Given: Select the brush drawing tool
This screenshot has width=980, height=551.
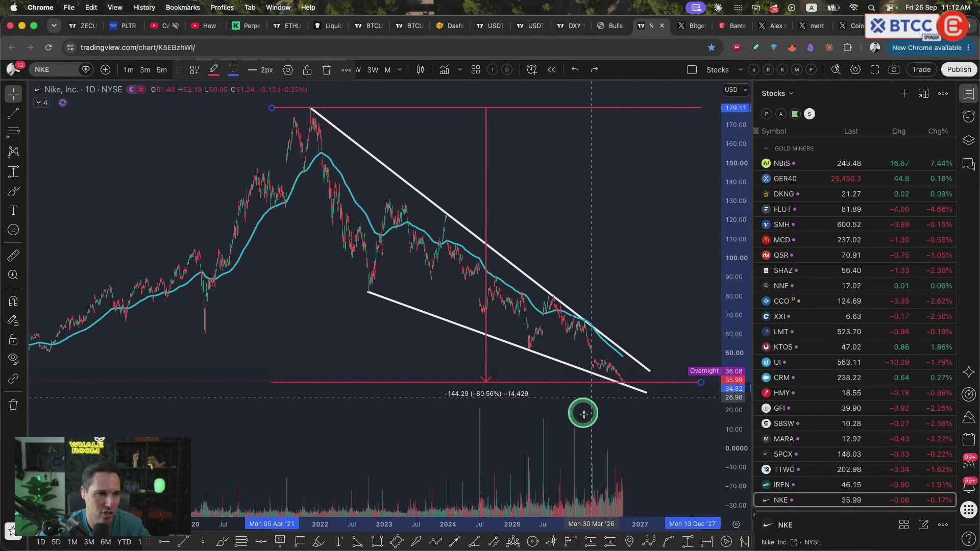Looking at the screenshot, I should click(14, 191).
